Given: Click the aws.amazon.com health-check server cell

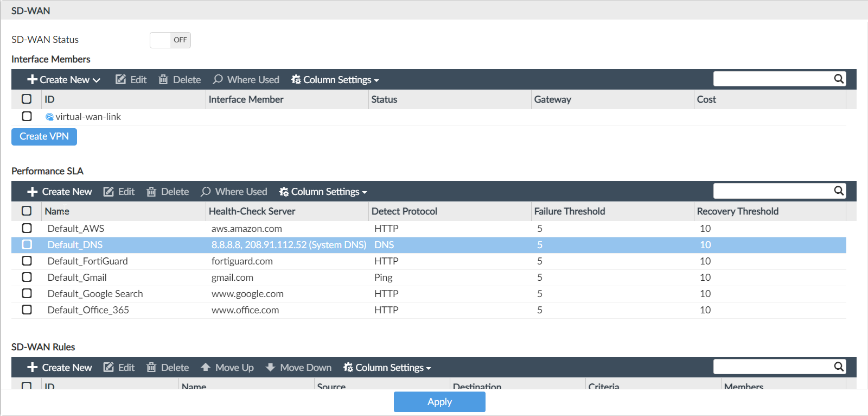Looking at the screenshot, I should pos(247,229).
